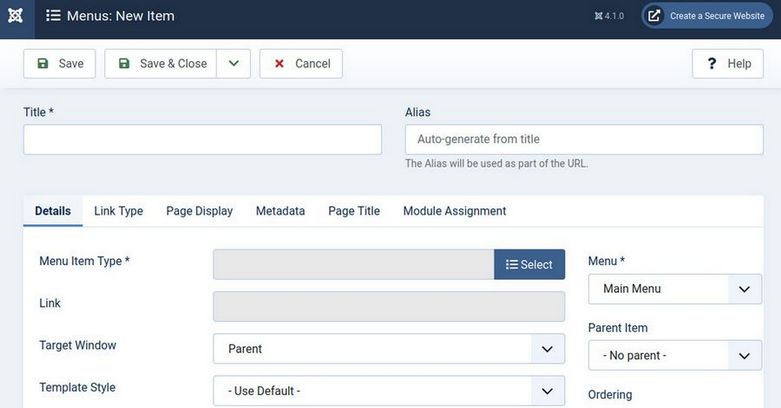
Task: Expand the save options dropdown arrow
Action: [x=233, y=63]
